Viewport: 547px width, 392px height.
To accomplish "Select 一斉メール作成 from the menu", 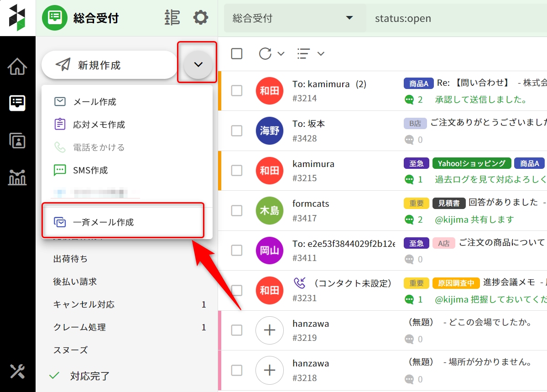I will (104, 222).
